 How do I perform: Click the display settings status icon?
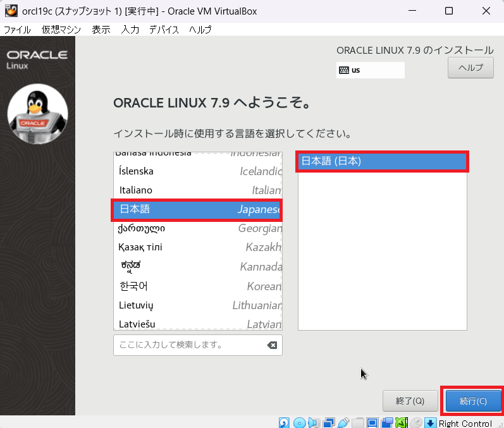click(x=372, y=422)
